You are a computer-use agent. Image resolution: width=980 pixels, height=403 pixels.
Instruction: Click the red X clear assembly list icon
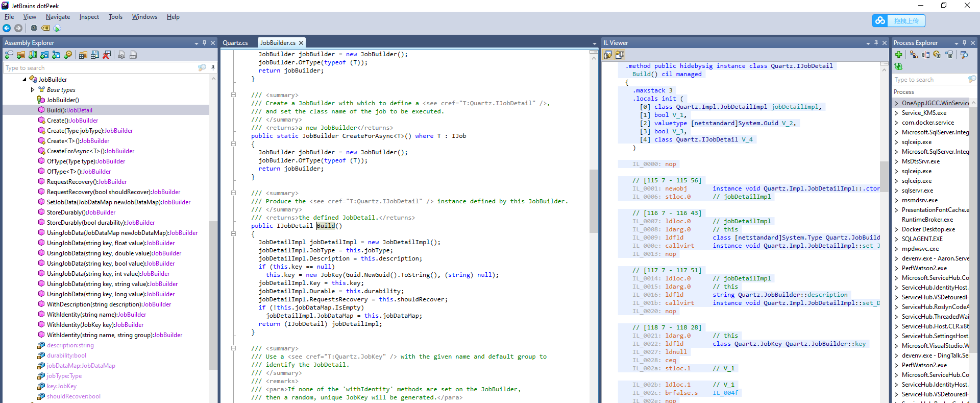click(107, 55)
